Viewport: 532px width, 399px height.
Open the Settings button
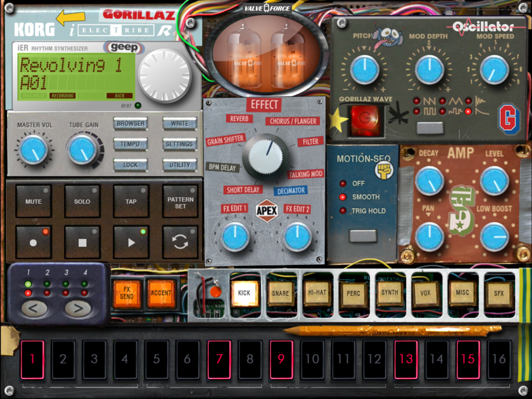[179, 144]
